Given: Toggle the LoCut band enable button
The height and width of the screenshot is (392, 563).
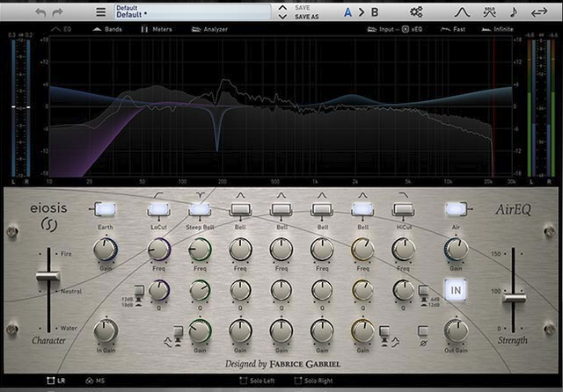Looking at the screenshot, I should pos(158,209).
